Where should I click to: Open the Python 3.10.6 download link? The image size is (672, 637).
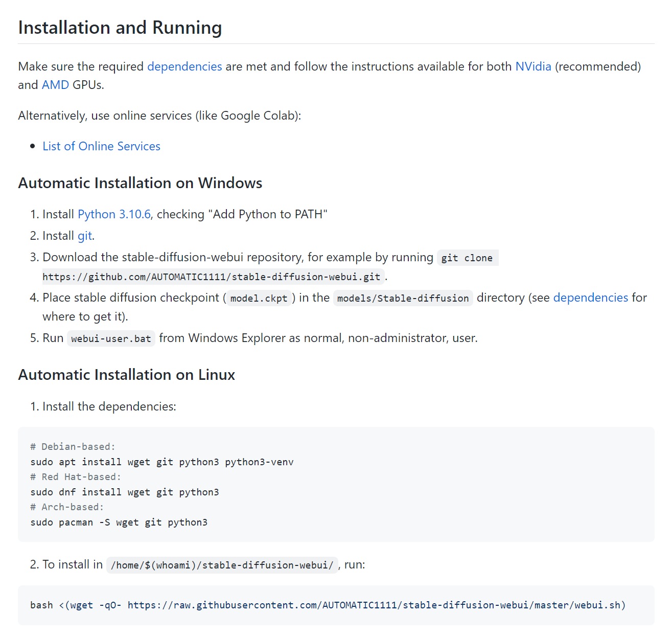pyautogui.click(x=114, y=214)
